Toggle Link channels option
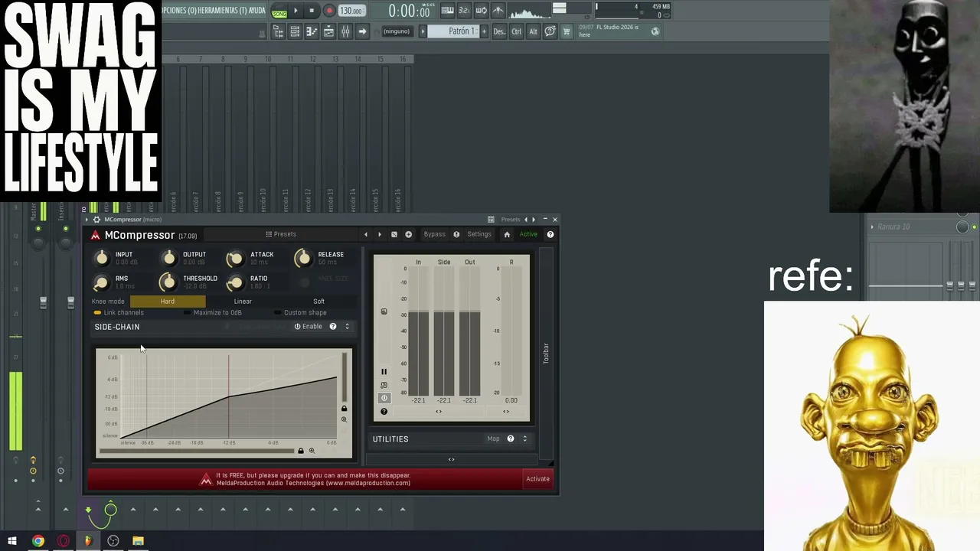 (119, 313)
